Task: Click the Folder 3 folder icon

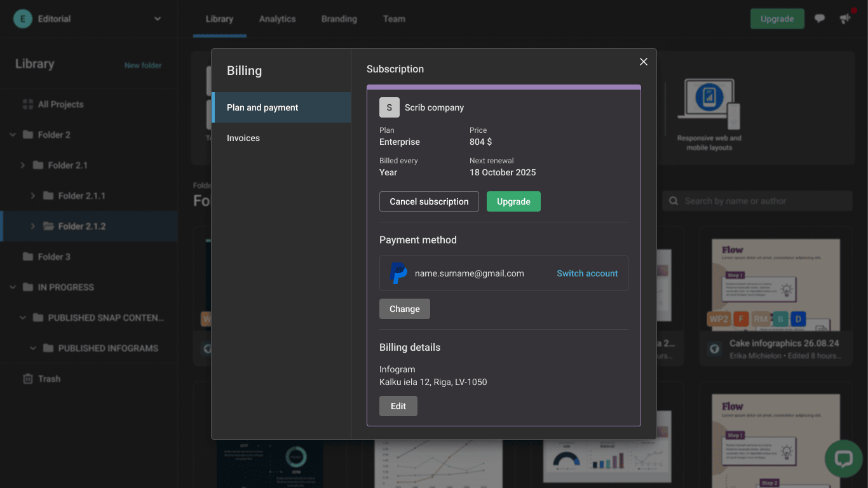Action: point(28,257)
